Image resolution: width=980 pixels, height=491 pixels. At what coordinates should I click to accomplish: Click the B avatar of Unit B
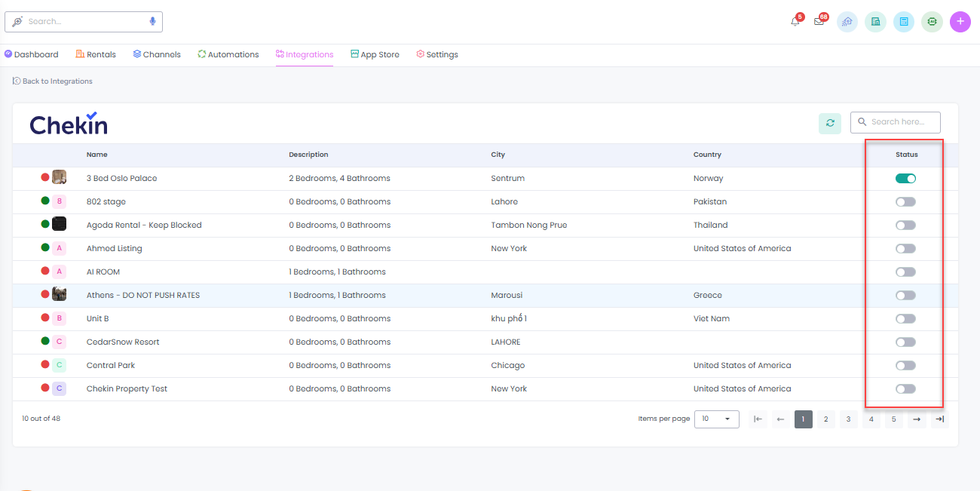tap(59, 318)
